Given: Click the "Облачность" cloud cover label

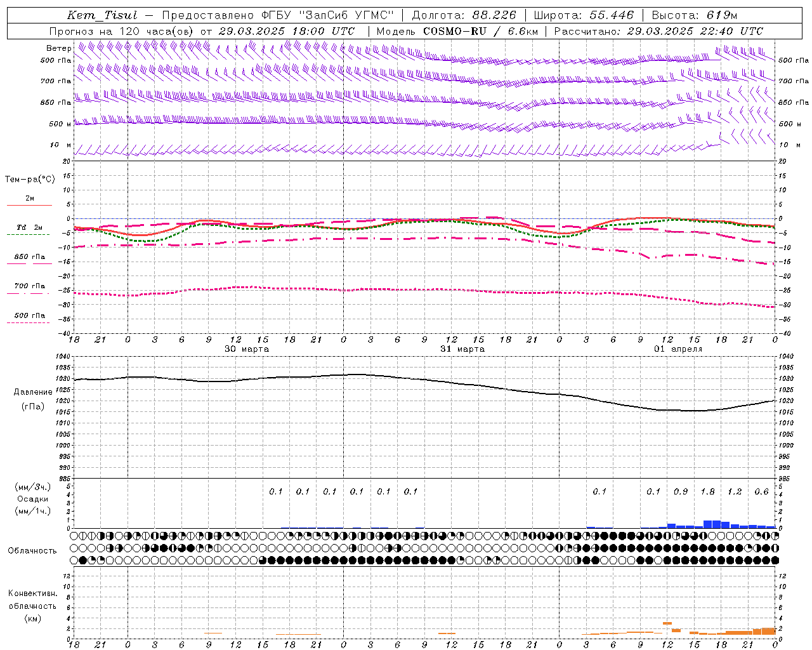Looking at the screenshot, I should point(32,551).
